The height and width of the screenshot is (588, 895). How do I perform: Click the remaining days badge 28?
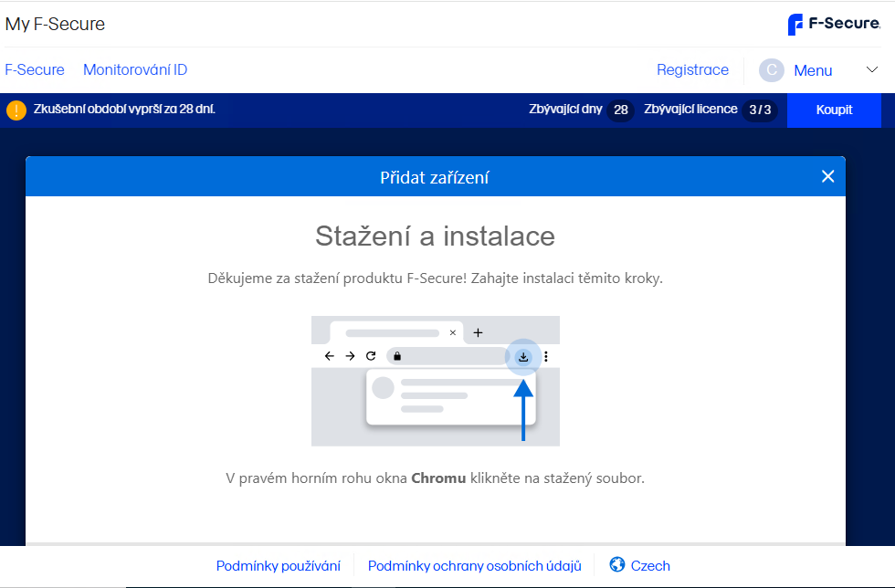point(621,110)
